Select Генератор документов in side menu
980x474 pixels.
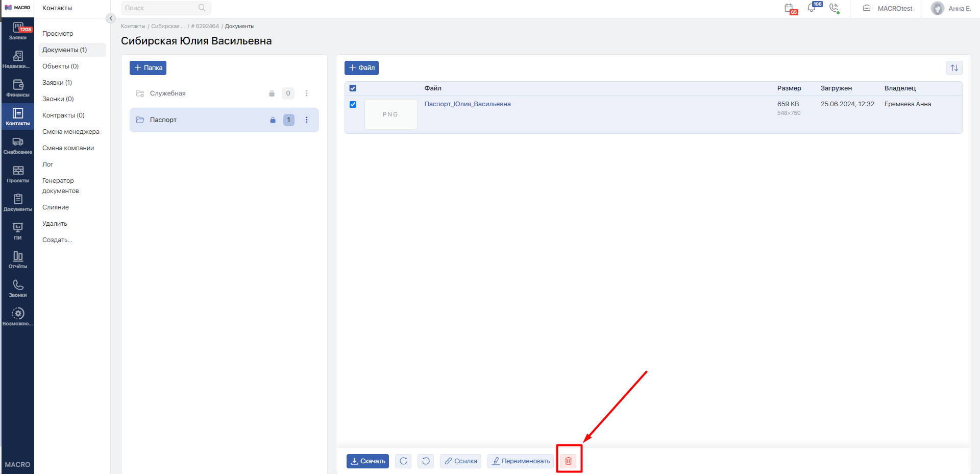coord(60,186)
